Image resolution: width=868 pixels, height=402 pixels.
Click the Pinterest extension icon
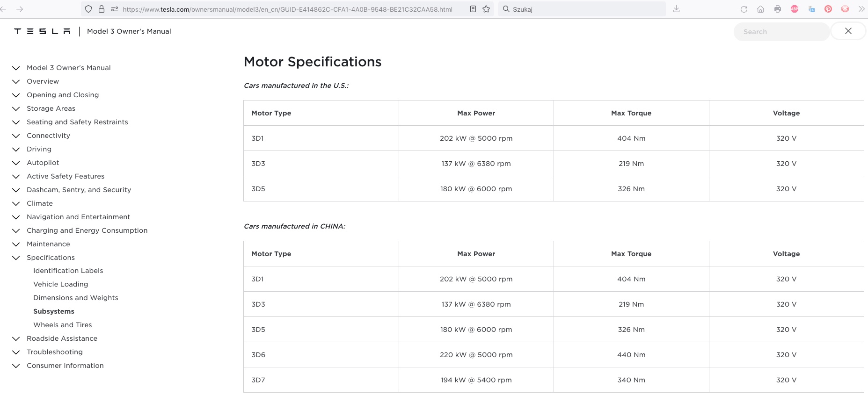(828, 9)
